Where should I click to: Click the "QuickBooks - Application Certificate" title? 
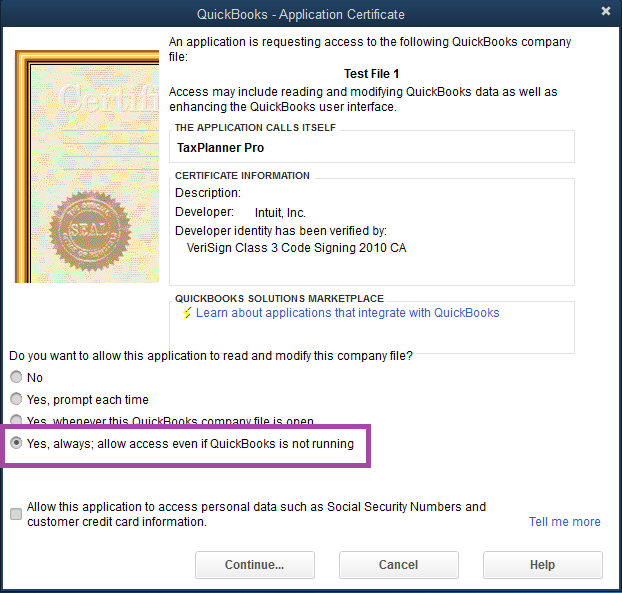(301, 15)
